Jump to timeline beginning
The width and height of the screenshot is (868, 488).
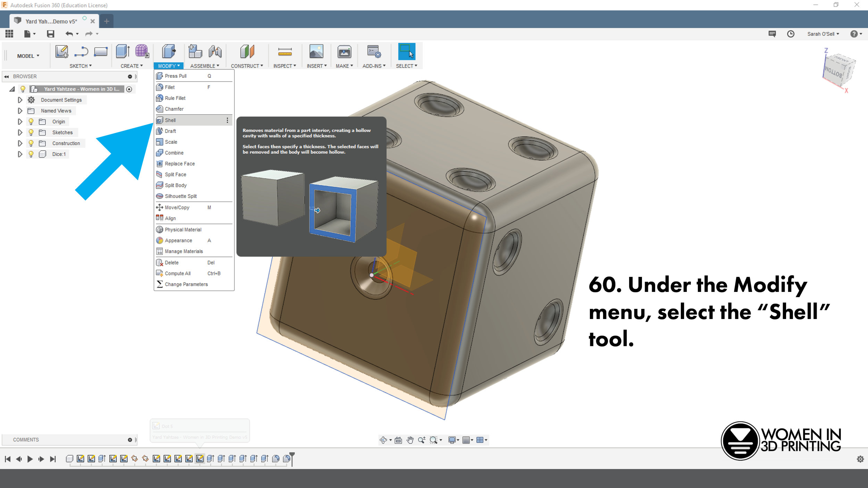pos(8,459)
